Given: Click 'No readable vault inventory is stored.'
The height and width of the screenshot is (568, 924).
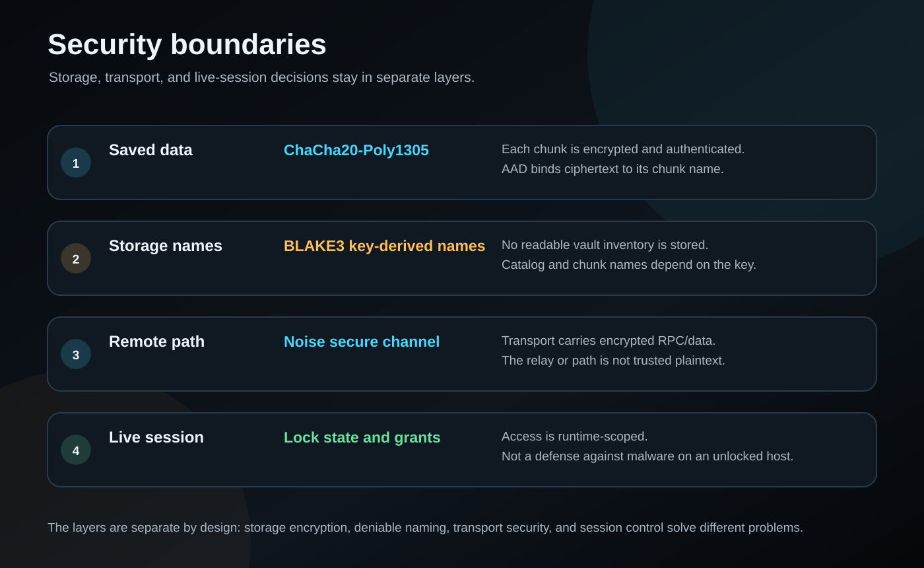Looking at the screenshot, I should [605, 245].
